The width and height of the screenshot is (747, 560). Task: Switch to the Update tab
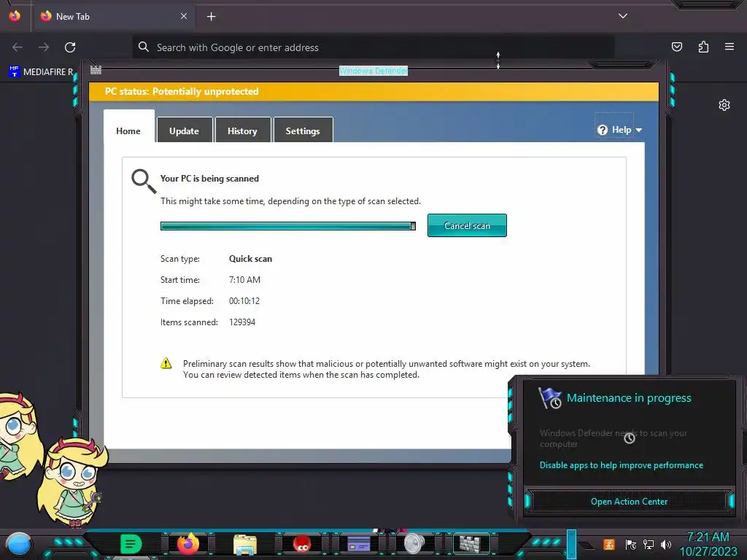coord(184,131)
